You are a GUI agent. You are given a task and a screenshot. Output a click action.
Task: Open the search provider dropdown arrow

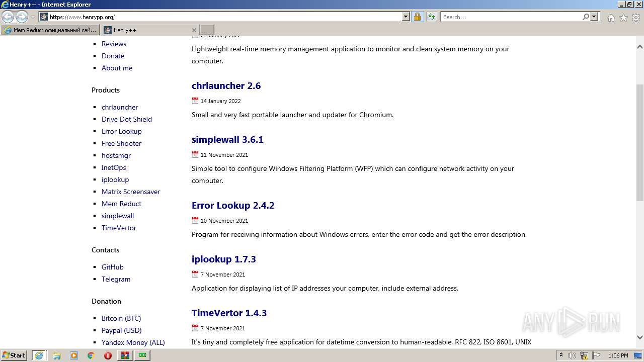(594, 17)
